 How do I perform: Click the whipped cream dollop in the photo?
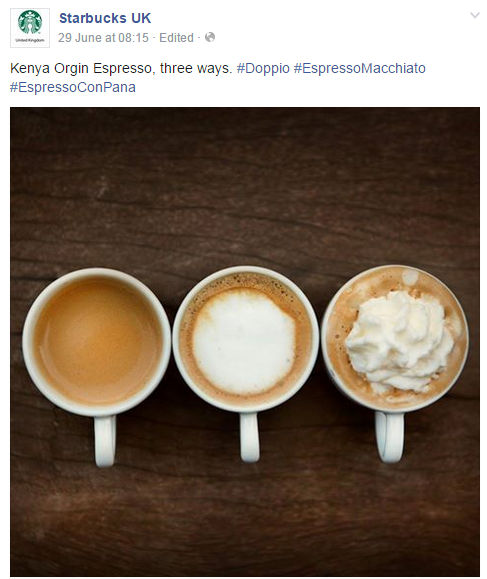tap(400, 340)
